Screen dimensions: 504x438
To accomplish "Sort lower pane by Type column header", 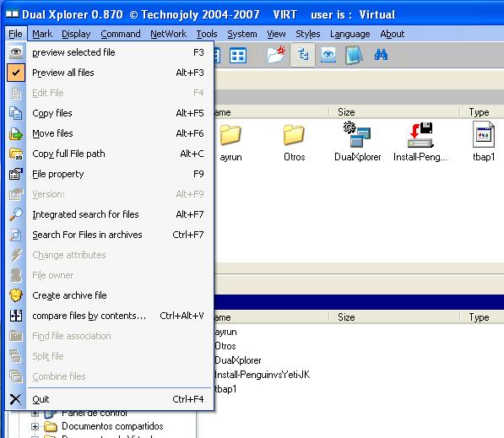I will coord(482,317).
